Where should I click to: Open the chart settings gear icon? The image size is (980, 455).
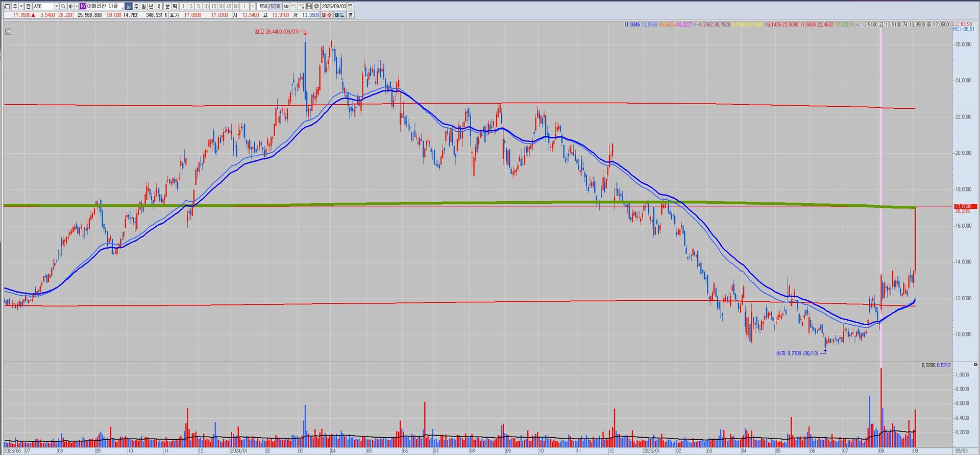tap(316, 6)
